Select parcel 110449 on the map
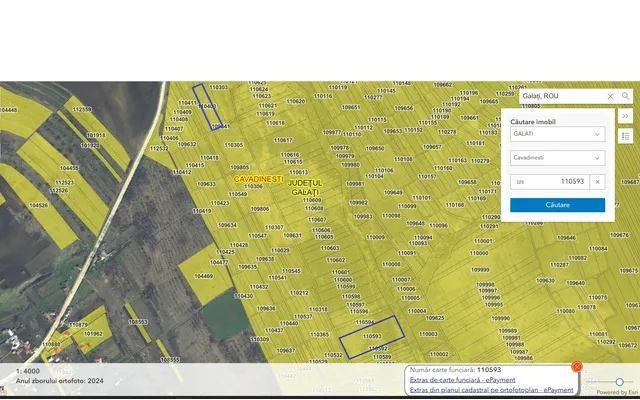The image size is (640, 400). (x=207, y=106)
